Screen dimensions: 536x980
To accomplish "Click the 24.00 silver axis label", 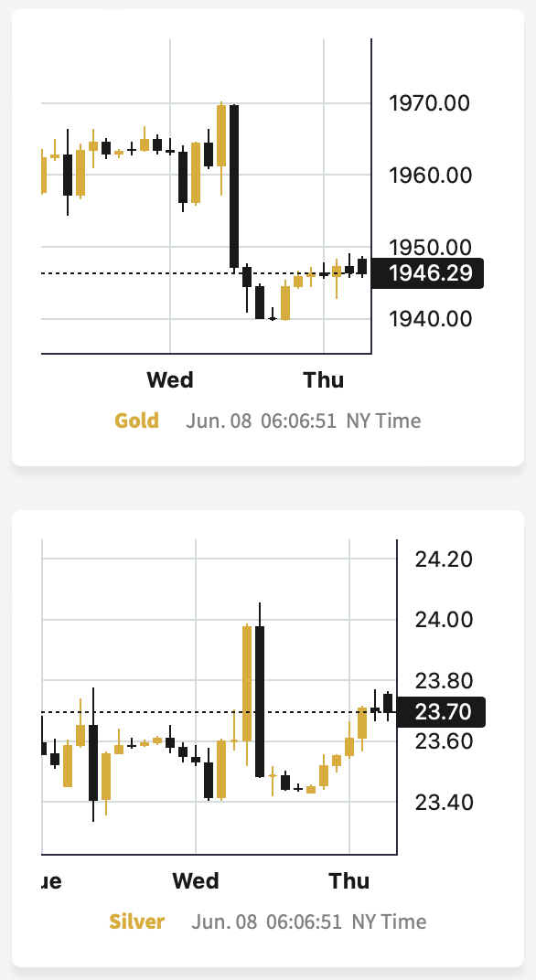I will [x=444, y=620].
